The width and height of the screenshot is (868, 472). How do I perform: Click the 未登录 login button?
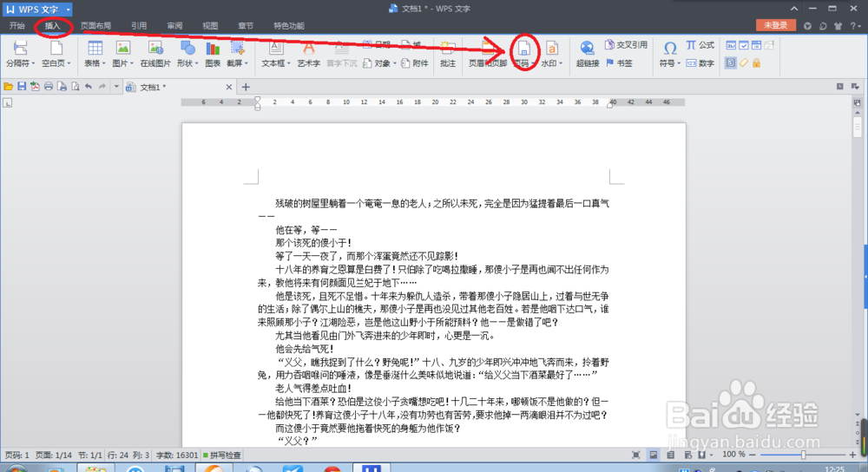[x=775, y=25]
